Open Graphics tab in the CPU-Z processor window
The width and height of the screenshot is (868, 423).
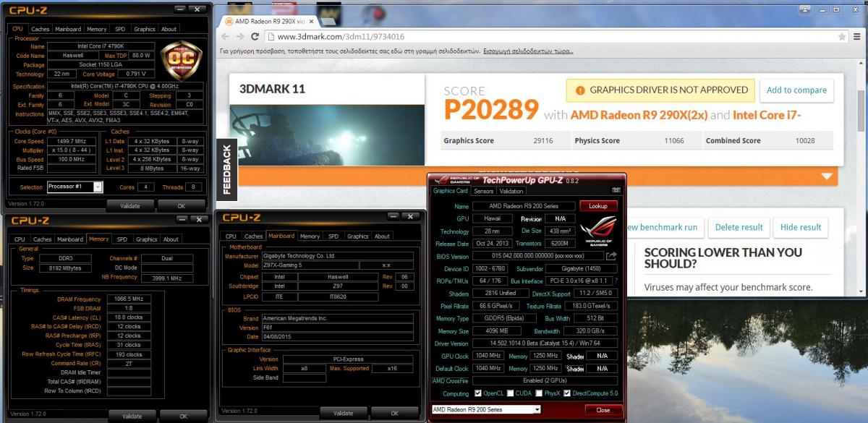(x=145, y=29)
